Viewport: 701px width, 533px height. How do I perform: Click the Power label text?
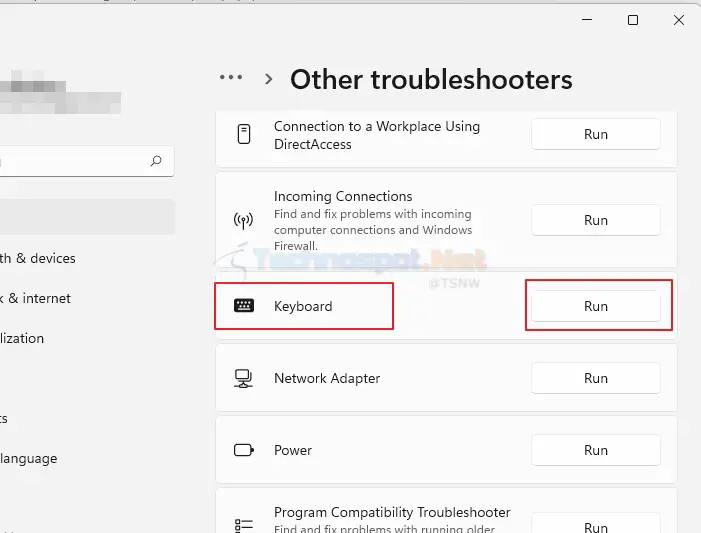[x=293, y=450]
